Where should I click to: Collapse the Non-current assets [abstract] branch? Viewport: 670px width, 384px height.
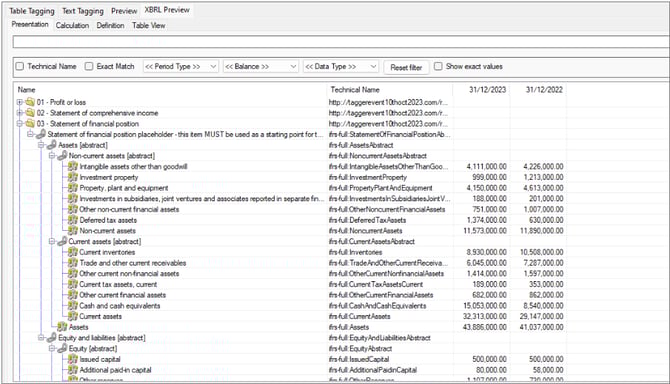click(x=52, y=155)
